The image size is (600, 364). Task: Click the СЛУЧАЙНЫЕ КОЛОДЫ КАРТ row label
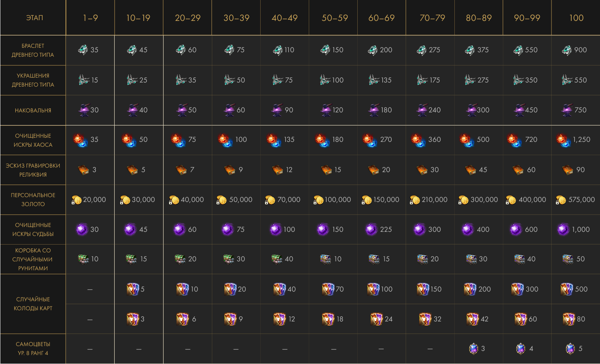pos(33,304)
